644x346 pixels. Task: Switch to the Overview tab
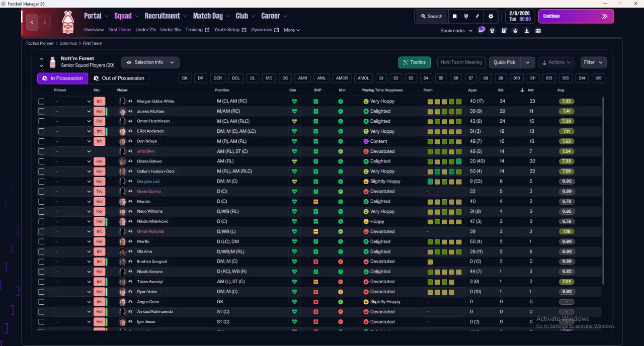(x=94, y=30)
